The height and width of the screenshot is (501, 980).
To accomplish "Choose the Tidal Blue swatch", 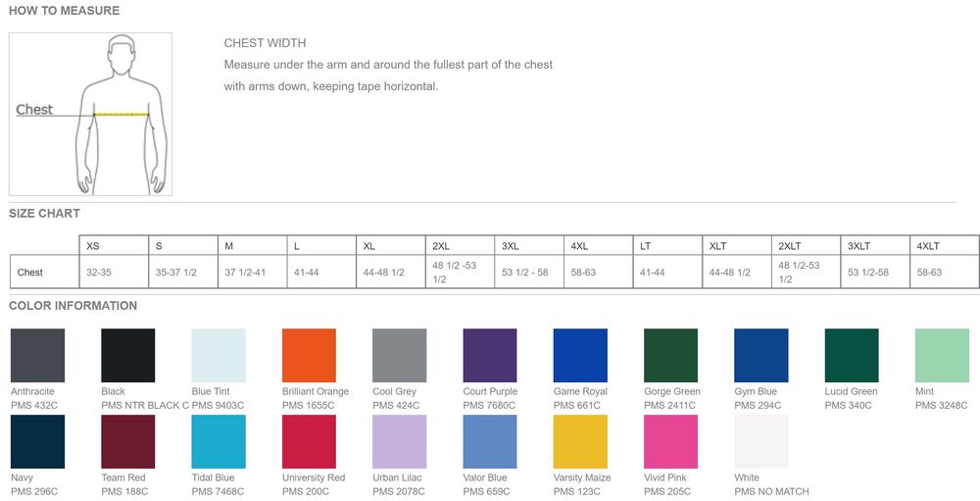I will 219,441.
